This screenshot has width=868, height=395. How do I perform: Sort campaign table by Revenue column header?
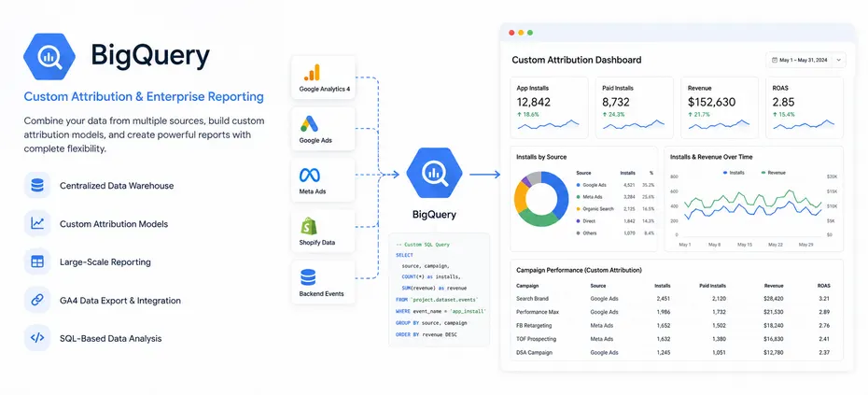(x=774, y=286)
